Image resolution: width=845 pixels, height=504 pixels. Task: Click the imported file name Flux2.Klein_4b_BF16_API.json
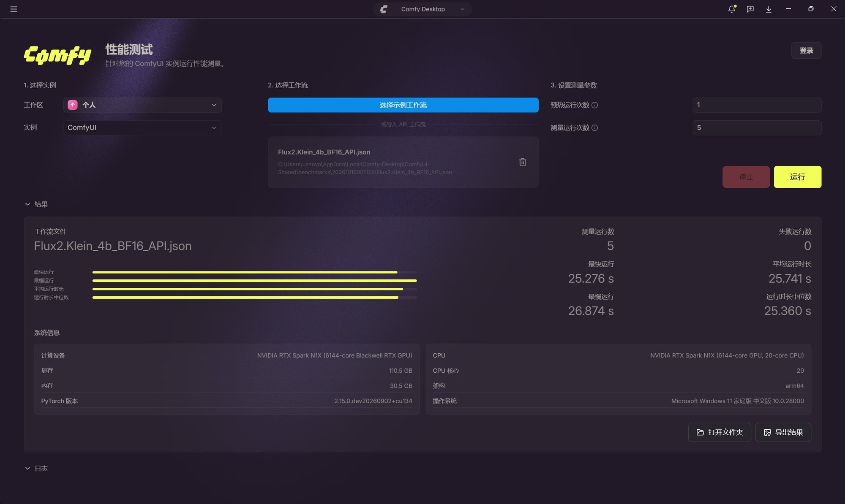click(324, 152)
